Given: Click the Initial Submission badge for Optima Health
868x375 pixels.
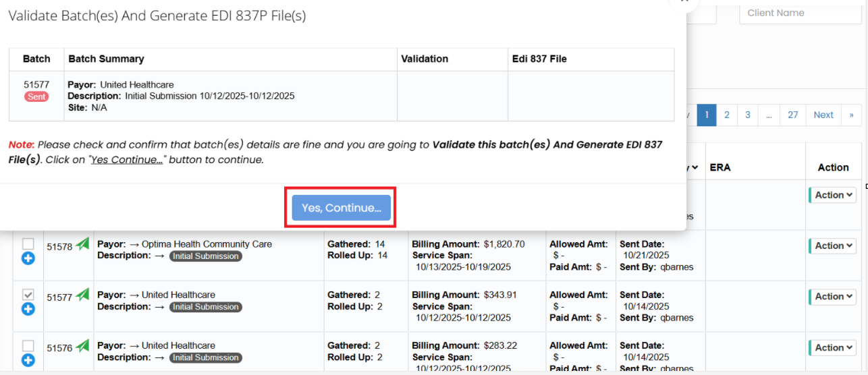Looking at the screenshot, I should 205,256.
